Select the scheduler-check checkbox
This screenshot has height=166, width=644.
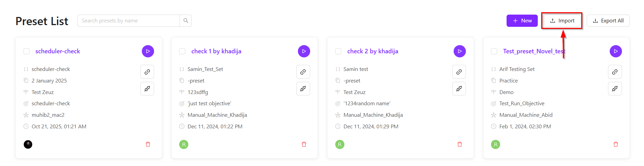pos(26,51)
